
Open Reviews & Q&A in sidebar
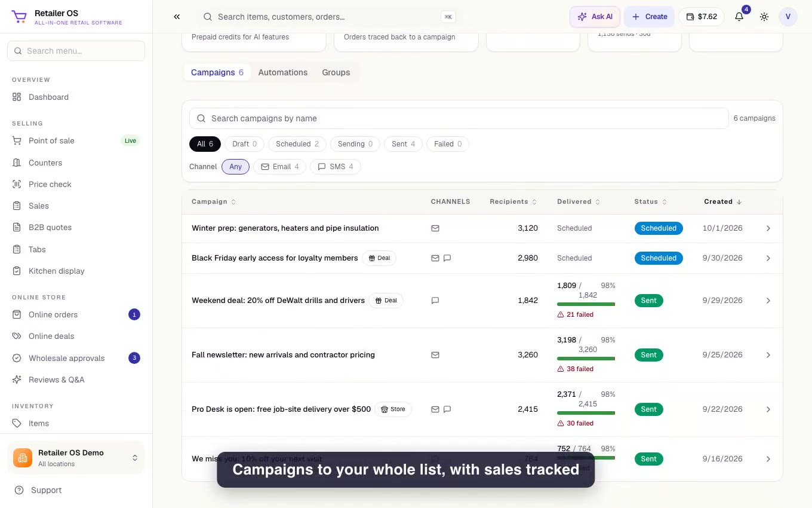(x=76, y=380)
